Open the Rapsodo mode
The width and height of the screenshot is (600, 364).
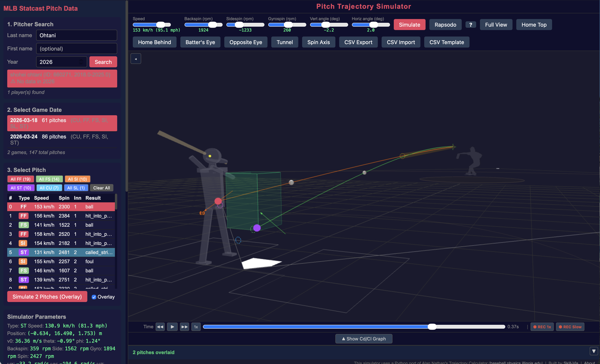(445, 25)
